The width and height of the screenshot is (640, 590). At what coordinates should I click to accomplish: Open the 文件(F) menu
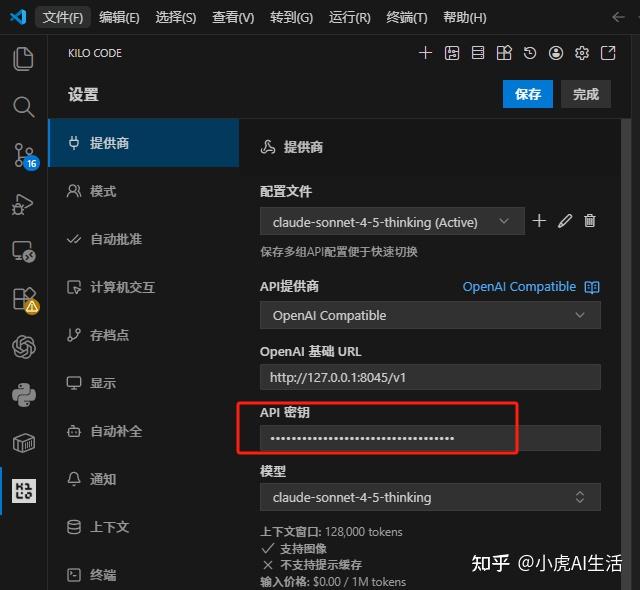[x=63, y=18]
